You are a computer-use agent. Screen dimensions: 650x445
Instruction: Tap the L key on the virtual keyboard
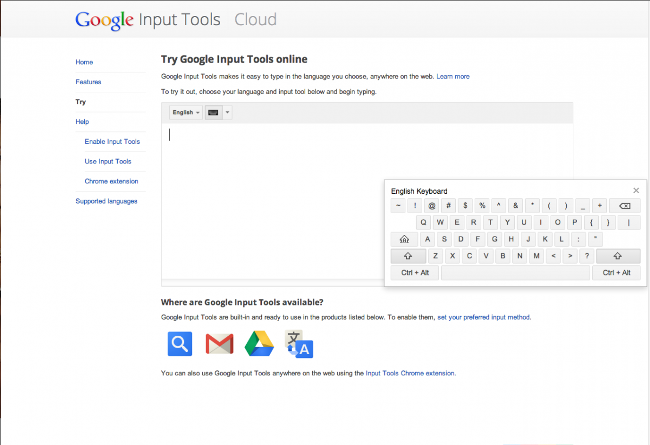pos(562,239)
